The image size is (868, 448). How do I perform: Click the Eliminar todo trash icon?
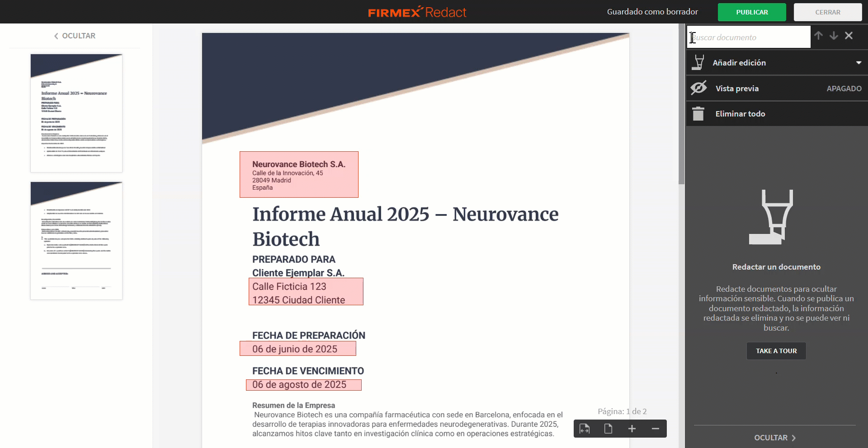tap(698, 114)
